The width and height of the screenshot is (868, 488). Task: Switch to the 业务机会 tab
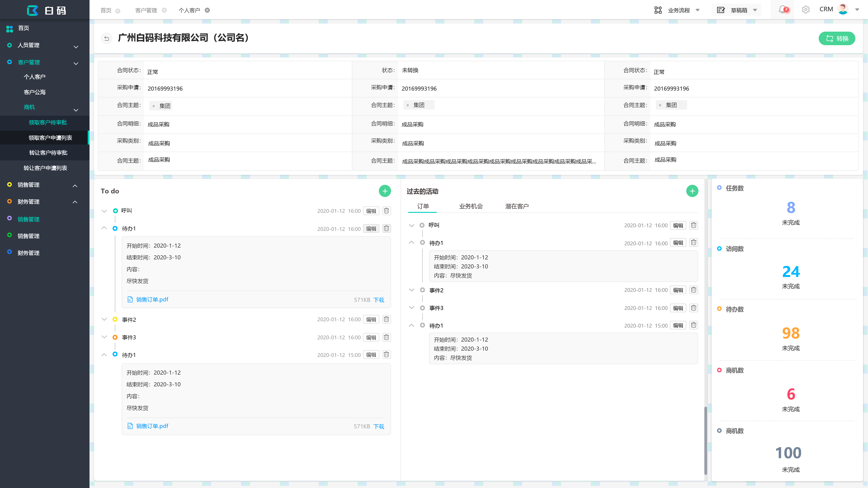(471, 206)
